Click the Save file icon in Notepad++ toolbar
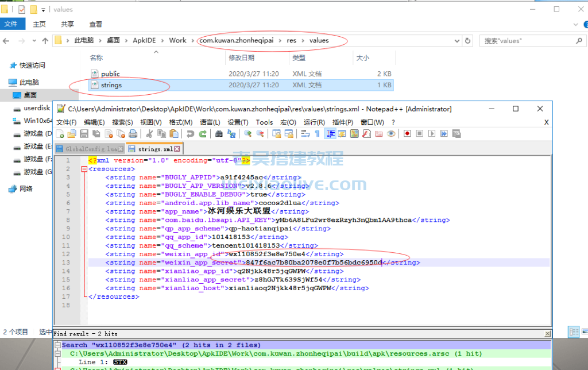 (x=84, y=134)
